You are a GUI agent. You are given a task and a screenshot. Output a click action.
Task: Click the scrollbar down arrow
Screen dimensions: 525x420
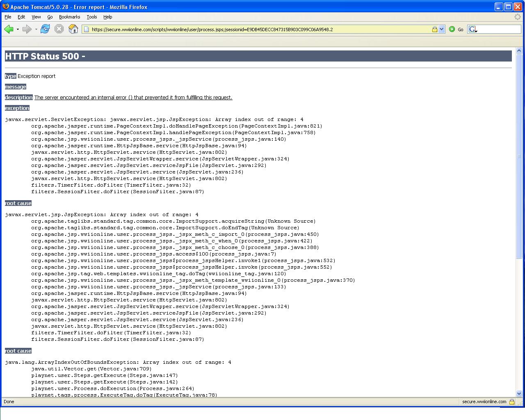(519, 393)
